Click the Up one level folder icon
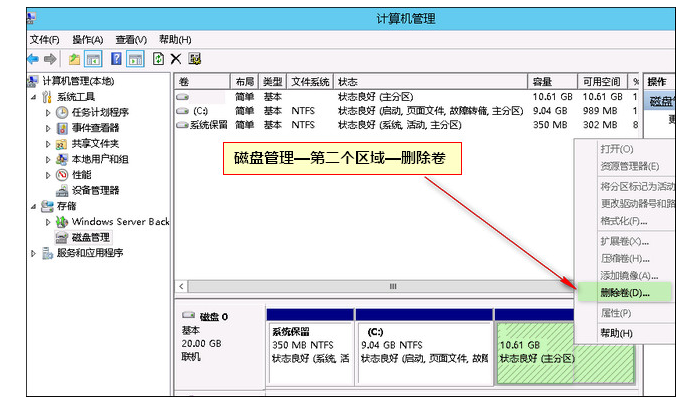 75,59
